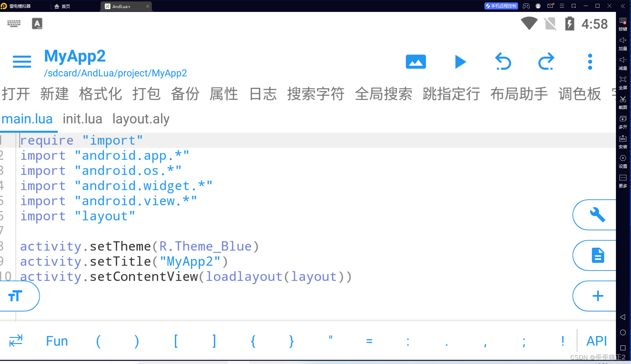Viewport: 631px width, 364px height.
Task: Take 截图 screenshot in emulator sidebar
Action: 623,103
